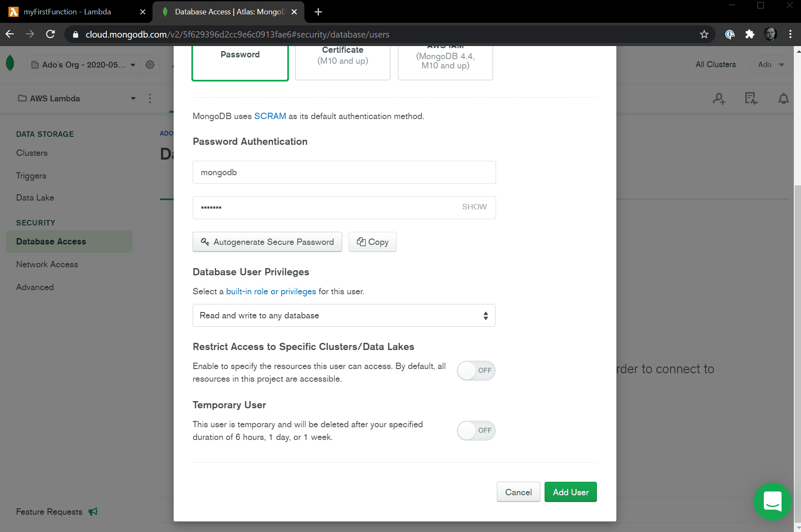Enable Restrict Access to Specific Clusters toggle
Image resolution: width=801 pixels, height=532 pixels.
pyautogui.click(x=476, y=371)
